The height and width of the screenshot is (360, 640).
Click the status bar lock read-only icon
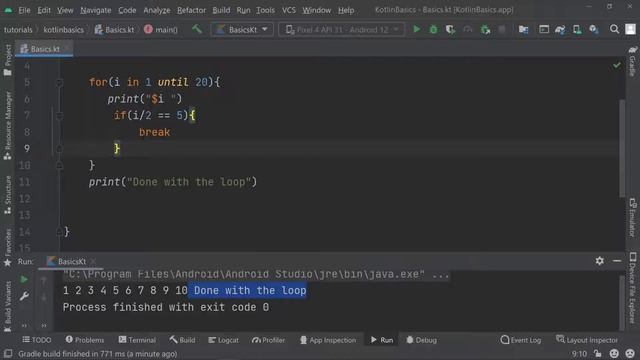click(598, 353)
